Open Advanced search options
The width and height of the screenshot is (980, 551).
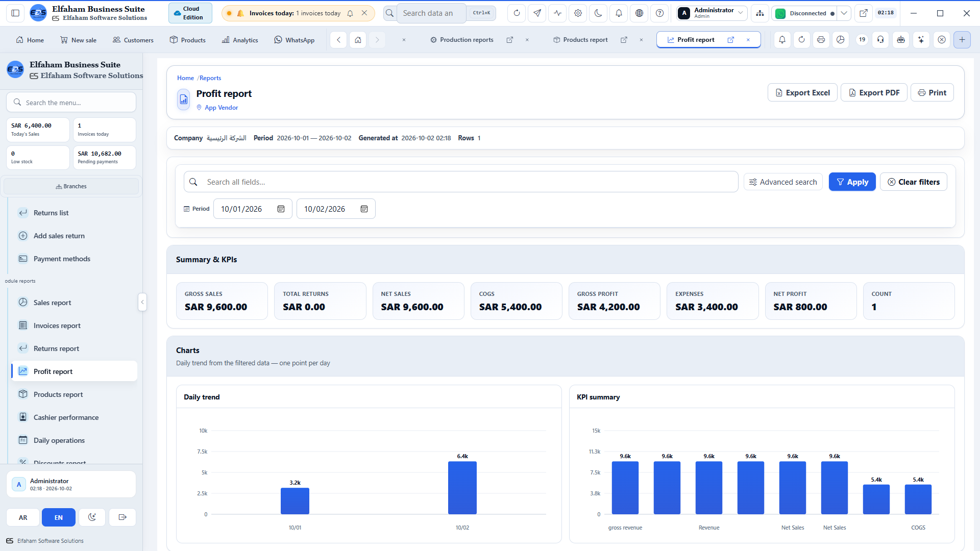tap(783, 182)
